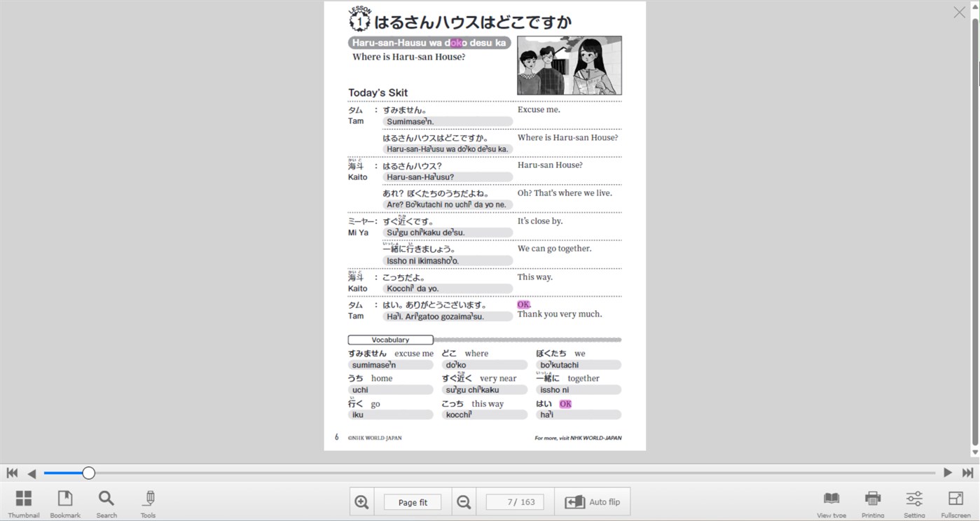Screen dimensions: 980x521
Task: Click the 'Today's Skit' heading
Action: pyautogui.click(x=378, y=92)
